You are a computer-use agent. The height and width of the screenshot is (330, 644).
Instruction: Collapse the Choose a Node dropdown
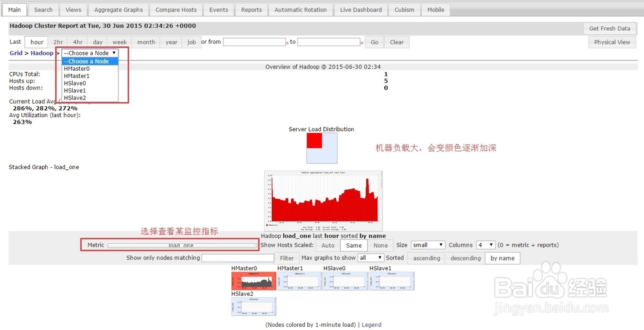click(x=90, y=53)
